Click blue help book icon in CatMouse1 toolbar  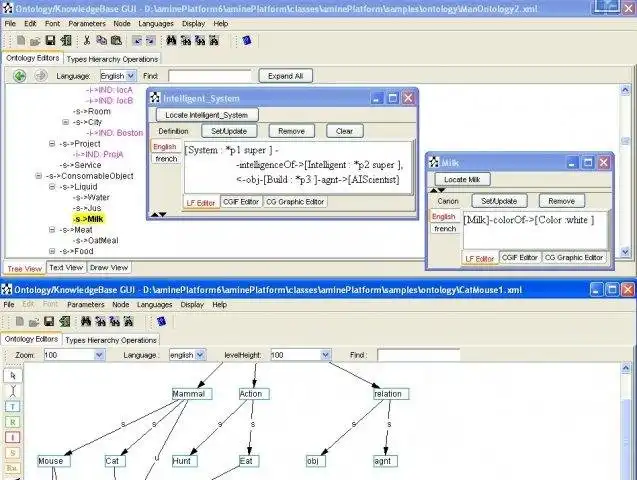(161, 322)
